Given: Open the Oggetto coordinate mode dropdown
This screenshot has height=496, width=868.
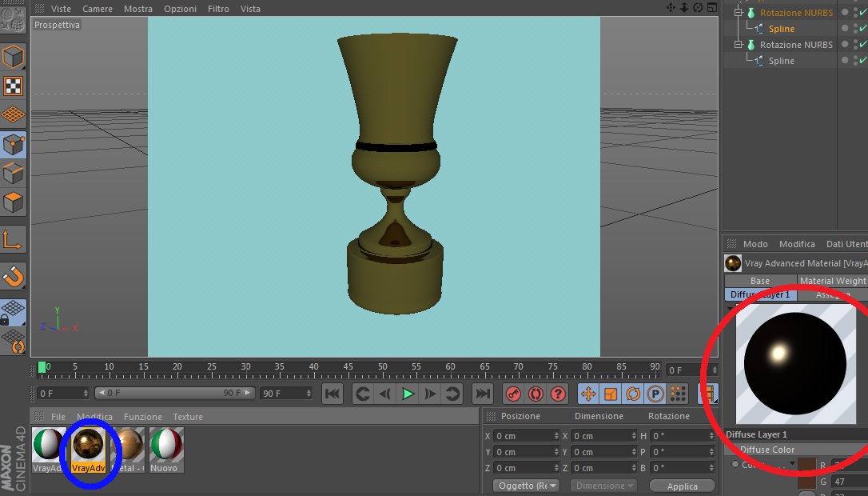Looking at the screenshot, I should pos(526,486).
